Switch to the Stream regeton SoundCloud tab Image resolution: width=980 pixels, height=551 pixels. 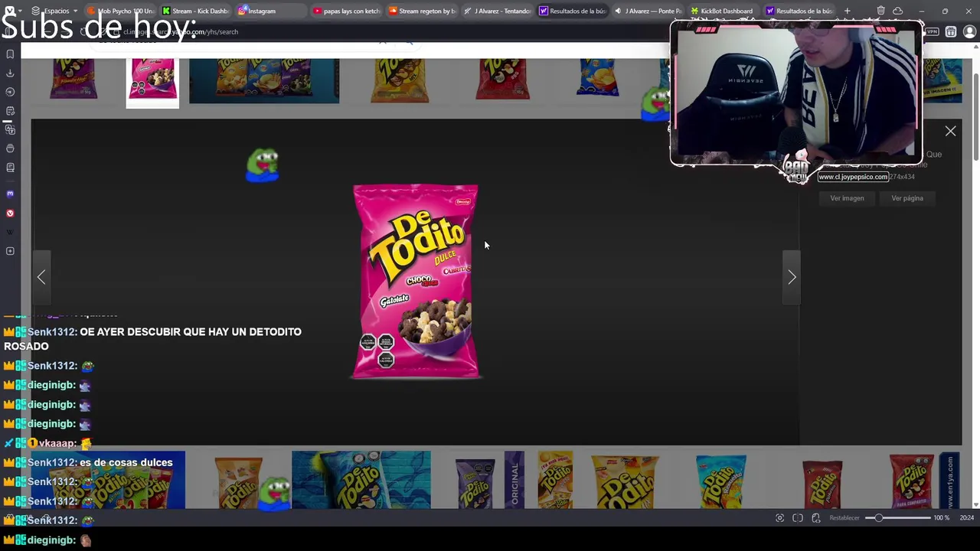[x=420, y=11]
